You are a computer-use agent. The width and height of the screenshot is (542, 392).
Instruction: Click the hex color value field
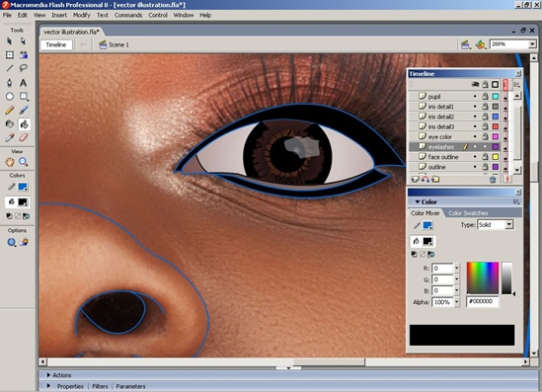[483, 301]
